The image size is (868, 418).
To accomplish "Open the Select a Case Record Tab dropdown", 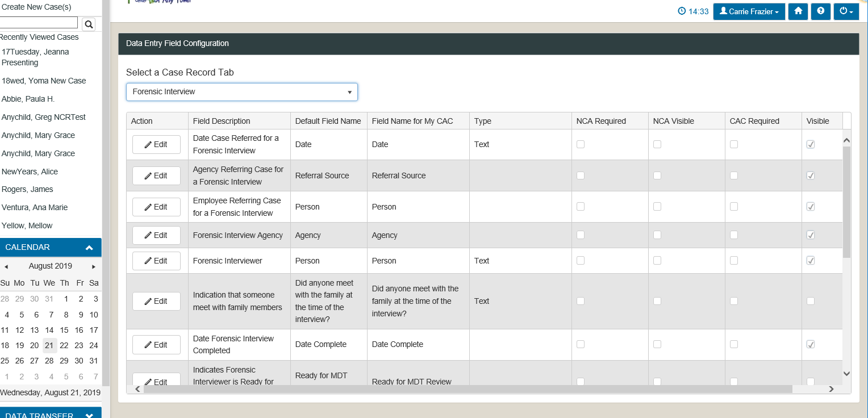I will click(x=242, y=91).
